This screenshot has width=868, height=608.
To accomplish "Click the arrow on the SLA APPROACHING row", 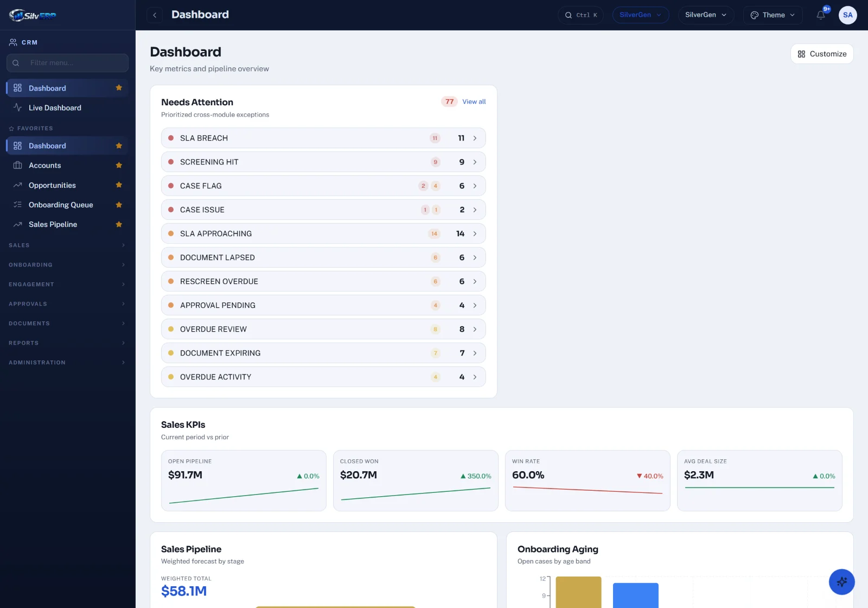I will [475, 233].
